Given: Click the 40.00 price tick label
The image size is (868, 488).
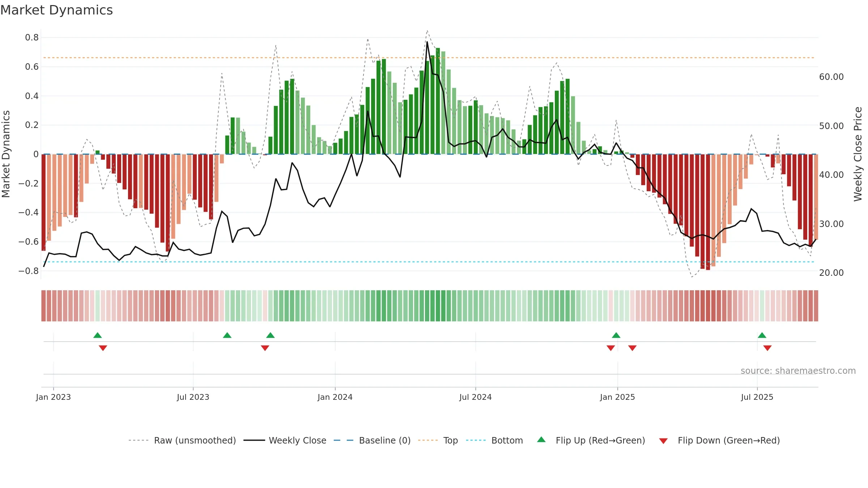Looking at the screenshot, I should pos(831,175).
